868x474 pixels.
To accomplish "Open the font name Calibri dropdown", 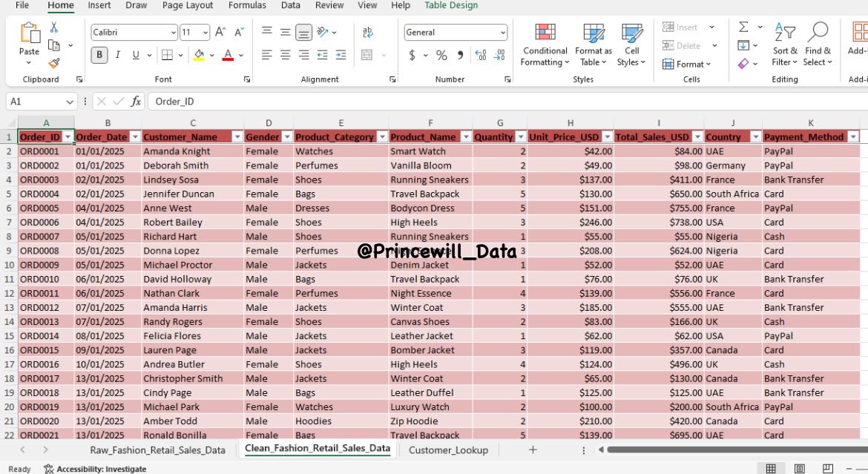I will (x=174, y=33).
